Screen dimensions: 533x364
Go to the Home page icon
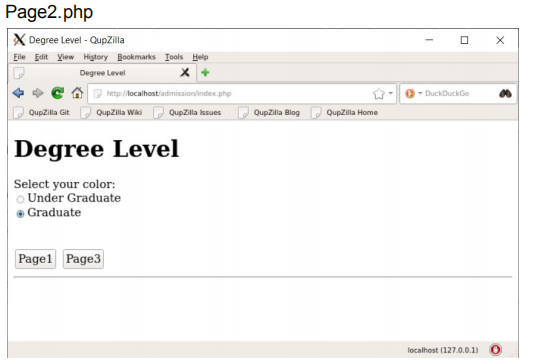tap(77, 93)
